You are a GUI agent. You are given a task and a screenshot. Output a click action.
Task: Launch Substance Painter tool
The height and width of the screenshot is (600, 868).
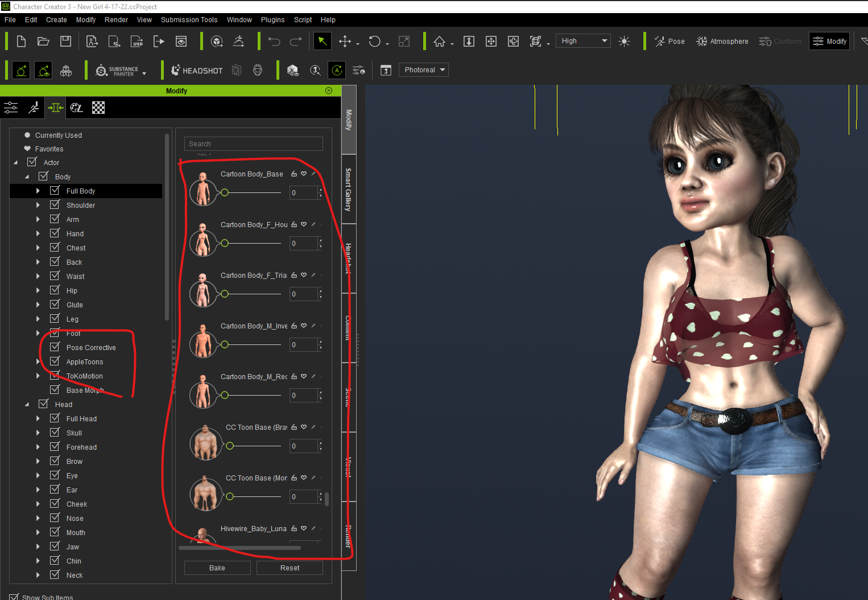click(117, 71)
